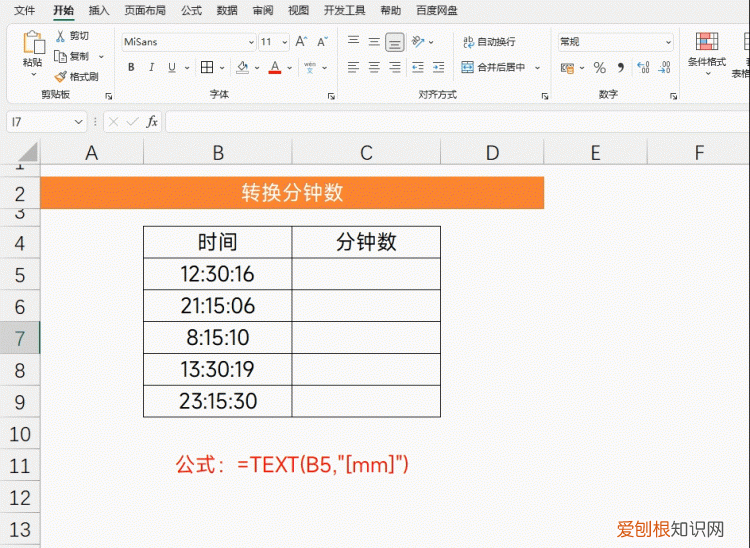The height and width of the screenshot is (548, 750).
Task: Center text horizontally in cell
Action: (374, 67)
